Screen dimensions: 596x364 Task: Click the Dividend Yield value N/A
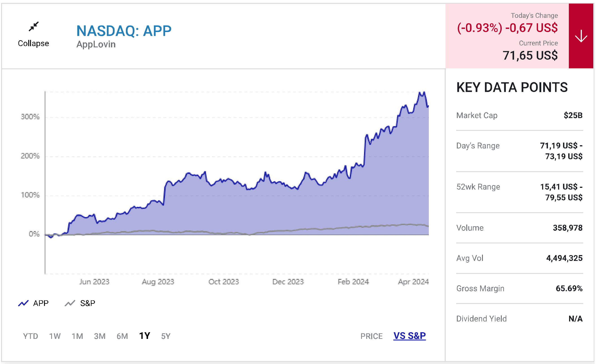[575, 319]
